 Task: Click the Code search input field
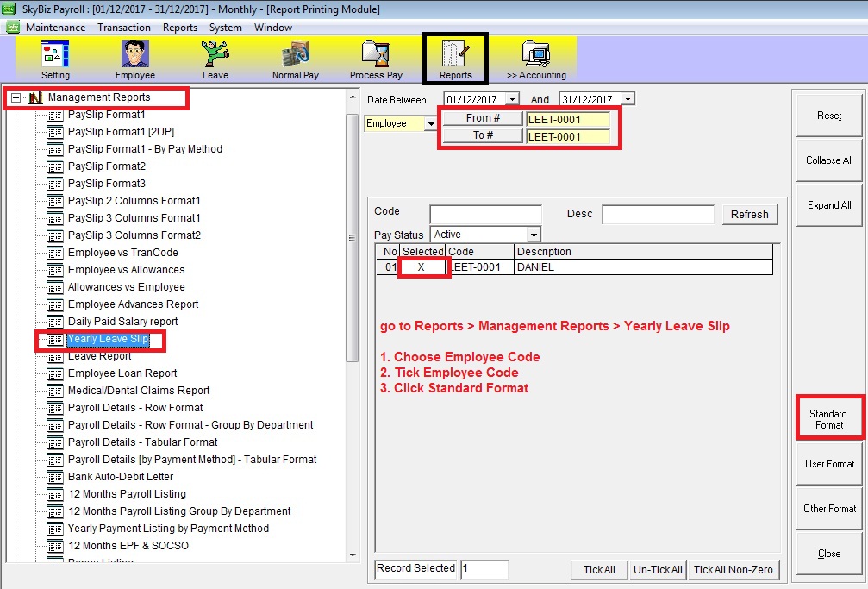pyautogui.click(x=485, y=214)
